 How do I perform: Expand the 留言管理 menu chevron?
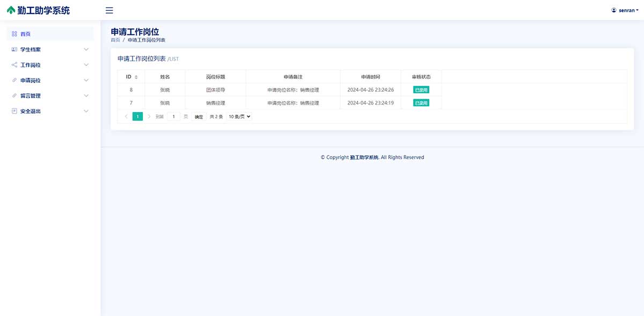click(x=86, y=95)
